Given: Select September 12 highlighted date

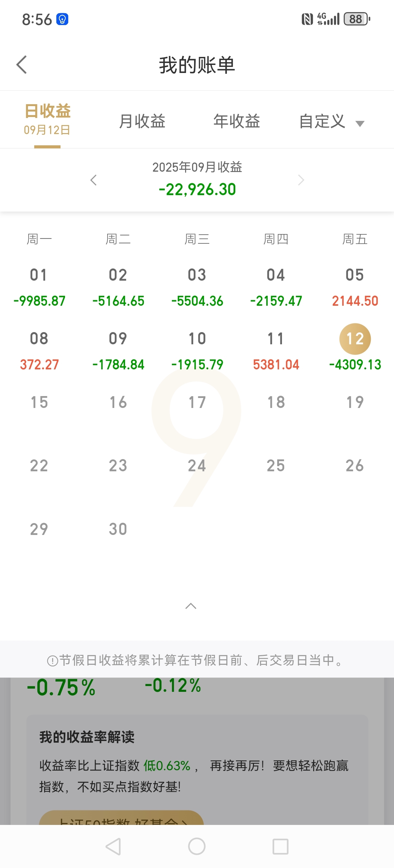Looking at the screenshot, I should point(355,339).
